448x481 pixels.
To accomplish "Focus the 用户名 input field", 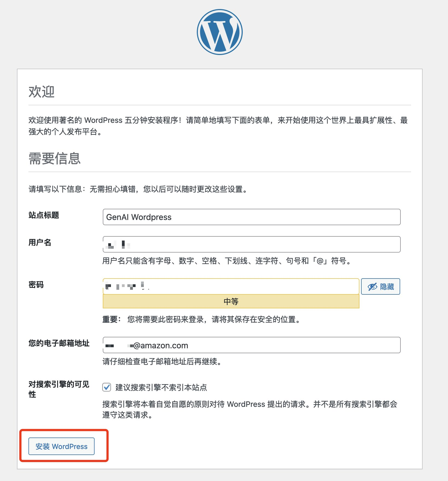I will pyautogui.click(x=251, y=244).
